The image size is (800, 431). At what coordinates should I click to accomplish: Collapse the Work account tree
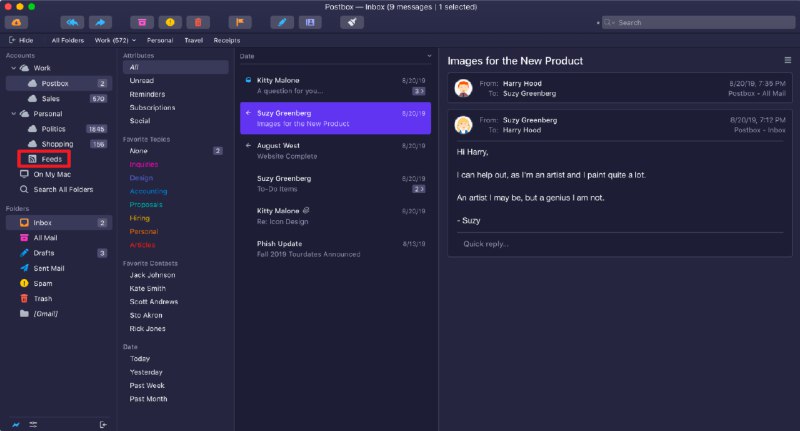[x=12, y=68]
